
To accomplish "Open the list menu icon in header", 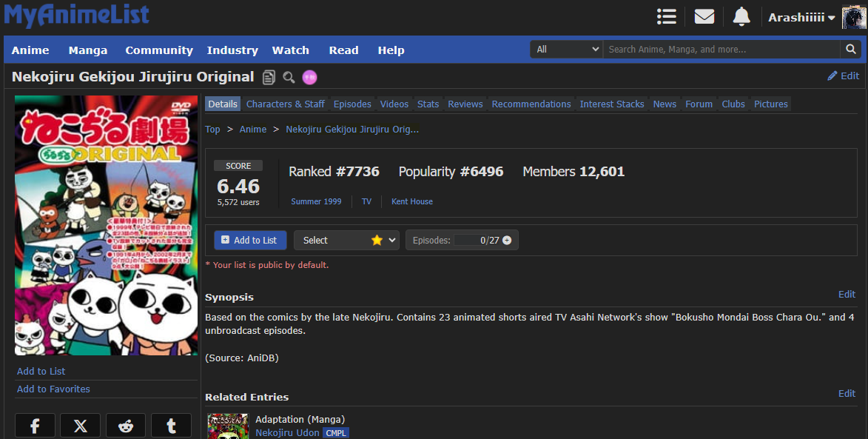I will (667, 16).
